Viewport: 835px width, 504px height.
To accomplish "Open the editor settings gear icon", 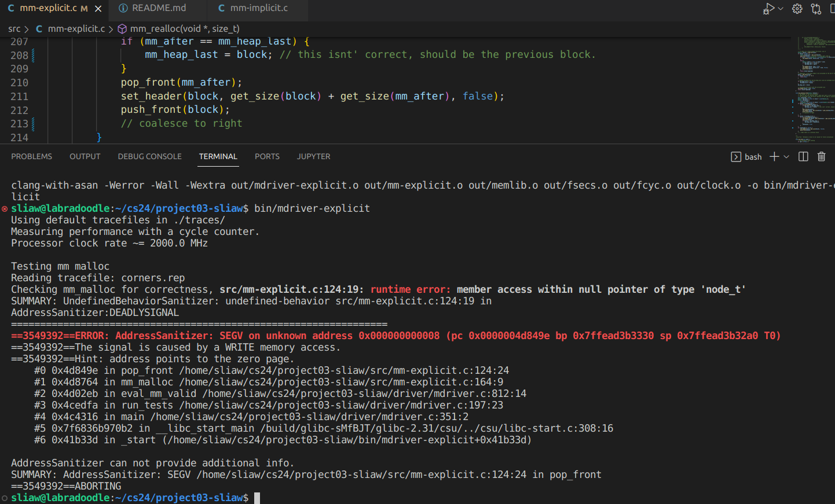I will click(x=797, y=9).
